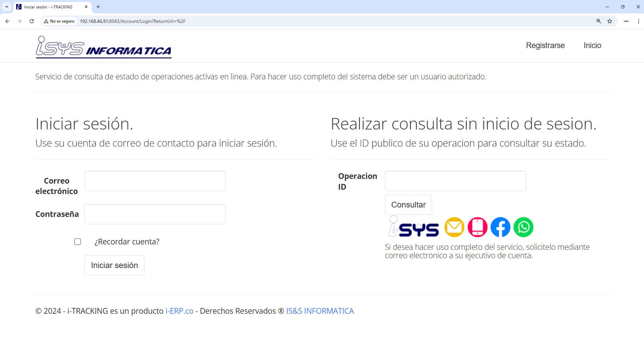Select Inicio in the navigation bar
This screenshot has height=346, width=644.
592,45
